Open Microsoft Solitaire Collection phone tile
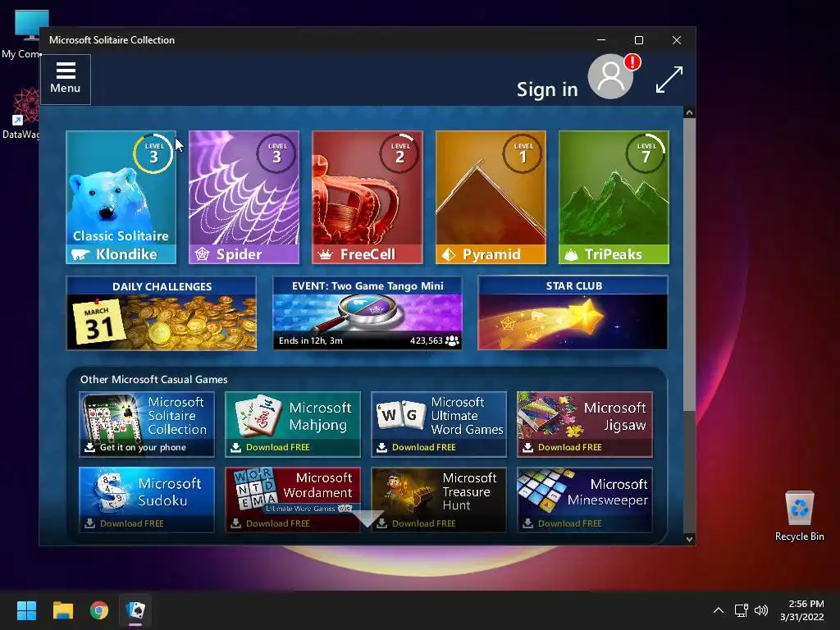The image size is (840, 630). pyautogui.click(x=147, y=424)
